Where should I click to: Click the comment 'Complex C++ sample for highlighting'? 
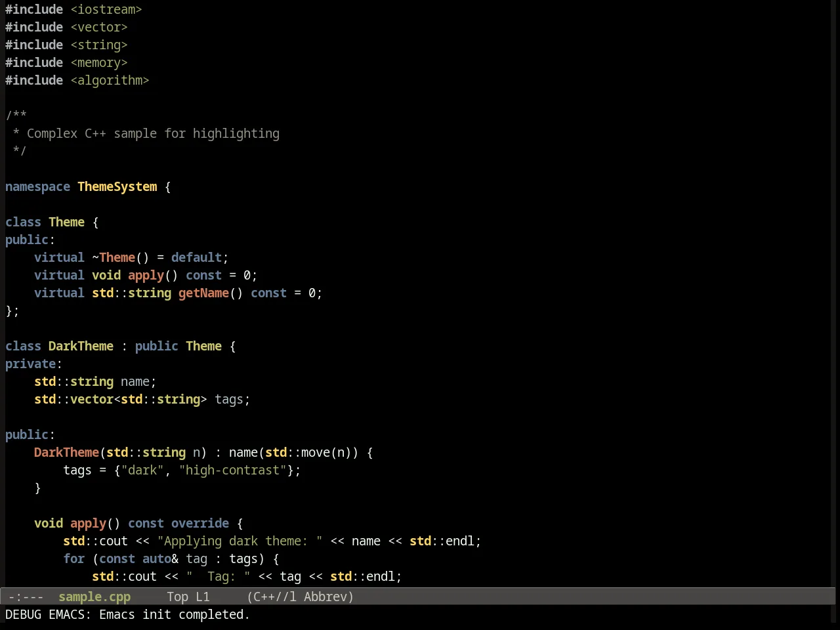tap(153, 133)
